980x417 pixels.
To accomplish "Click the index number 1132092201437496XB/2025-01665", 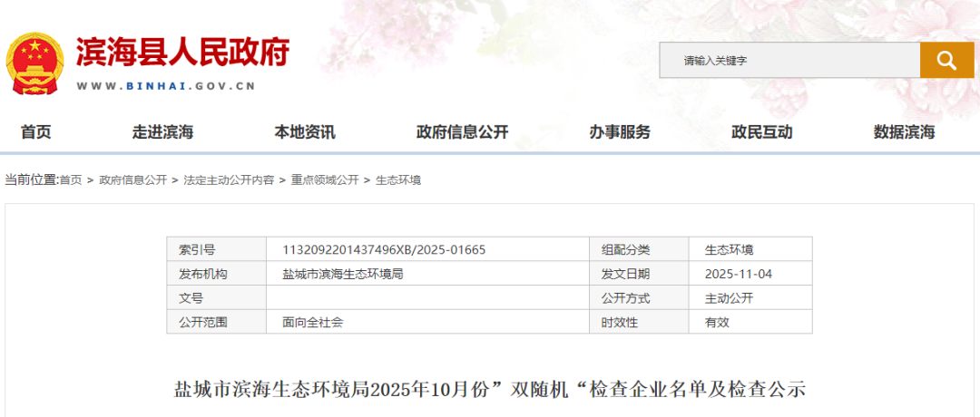I will click(x=390, y=249).
